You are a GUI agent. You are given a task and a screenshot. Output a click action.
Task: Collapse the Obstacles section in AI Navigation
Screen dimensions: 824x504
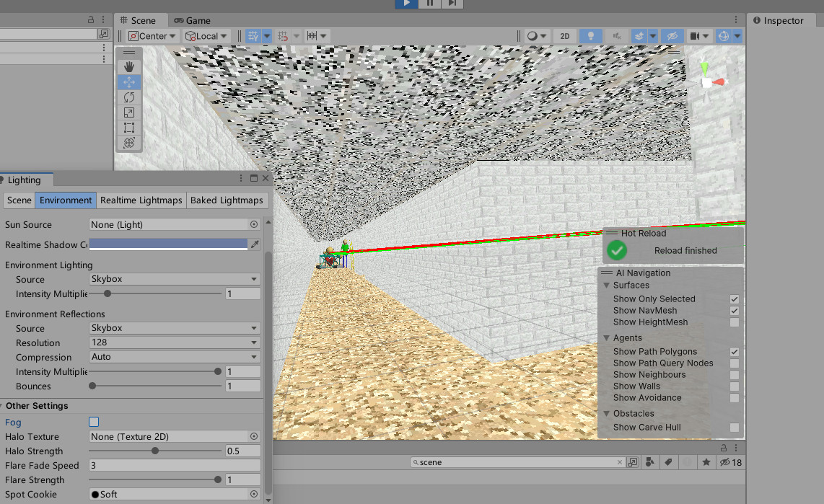tap(606, 413)
